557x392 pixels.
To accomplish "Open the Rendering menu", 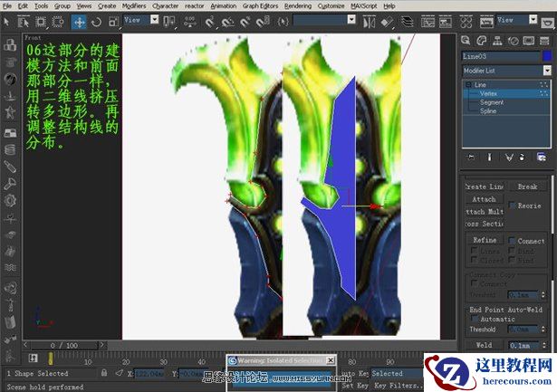I will [298, 6].
